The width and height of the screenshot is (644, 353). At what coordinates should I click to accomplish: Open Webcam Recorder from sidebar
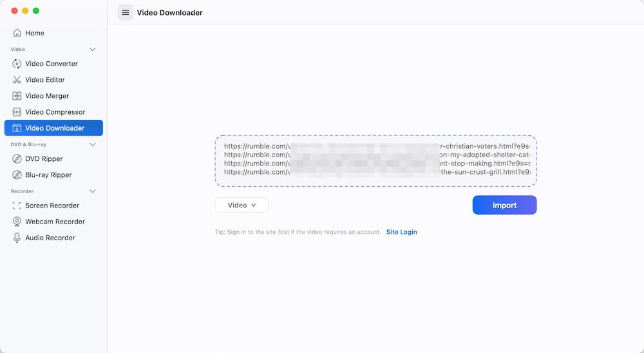click(x=53, y=222)
